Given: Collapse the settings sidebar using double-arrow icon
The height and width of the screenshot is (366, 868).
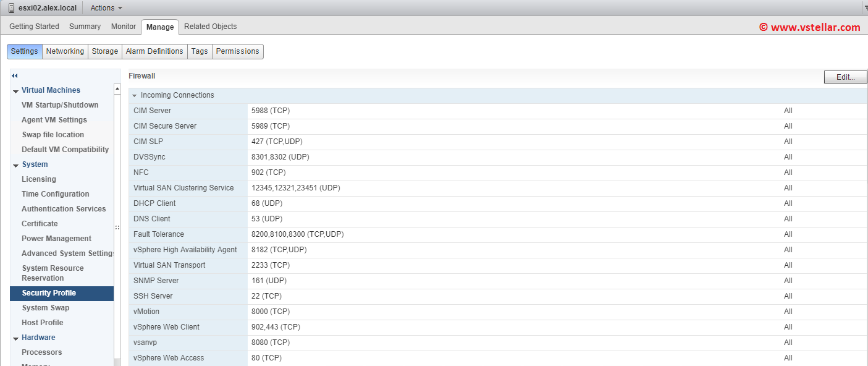Looking at the screenshot, I should coord(14,75).
